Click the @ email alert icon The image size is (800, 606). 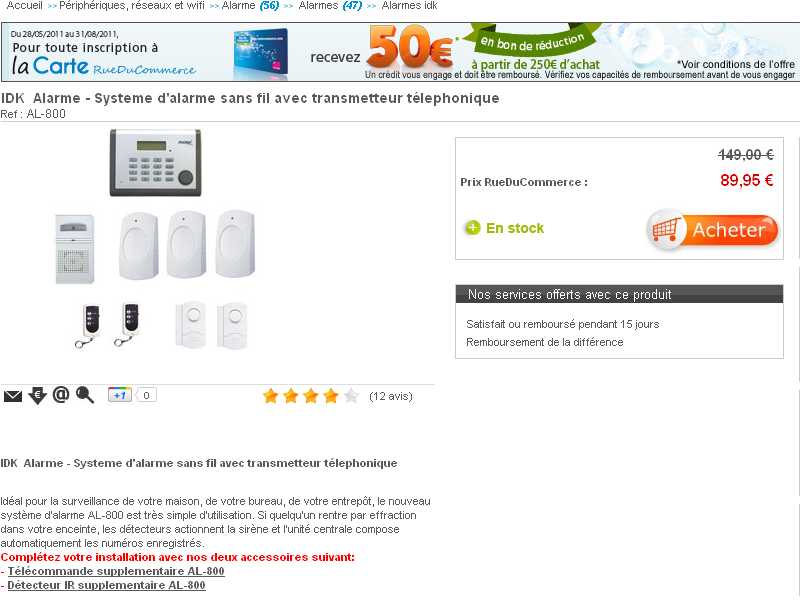click(x=61, y=394)
